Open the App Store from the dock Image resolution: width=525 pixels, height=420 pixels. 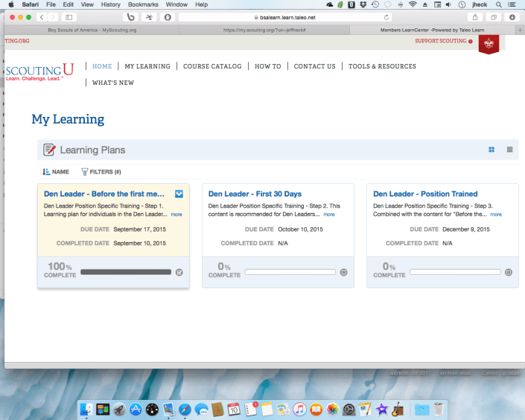(136, 409)
